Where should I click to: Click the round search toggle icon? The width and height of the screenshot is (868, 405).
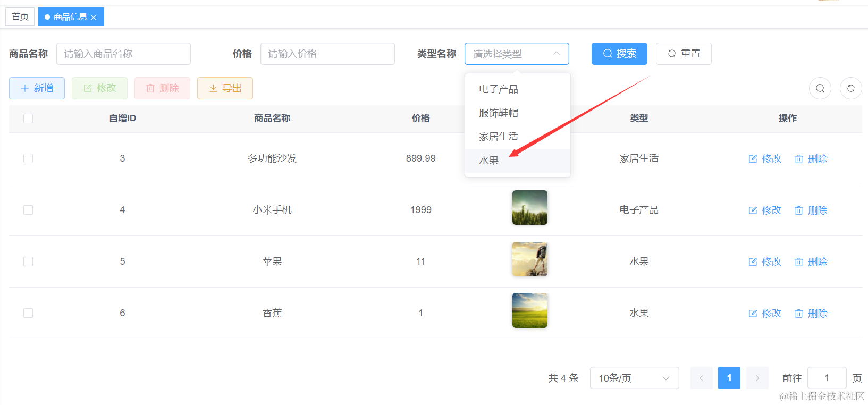[820, 88]
